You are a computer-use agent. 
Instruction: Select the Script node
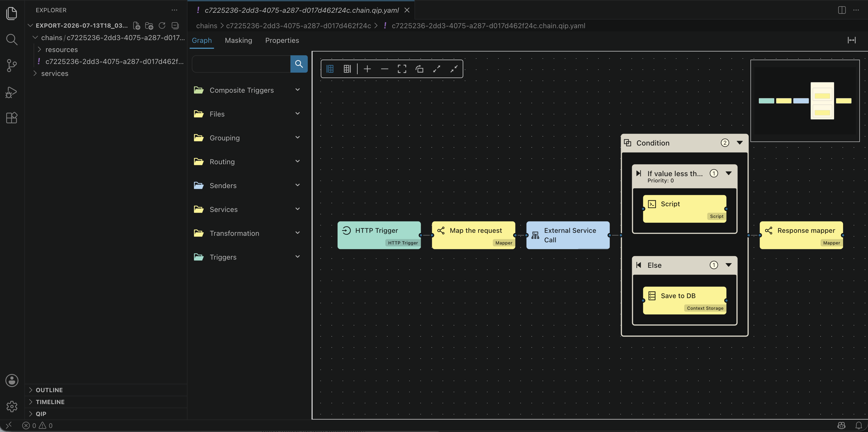684,209
